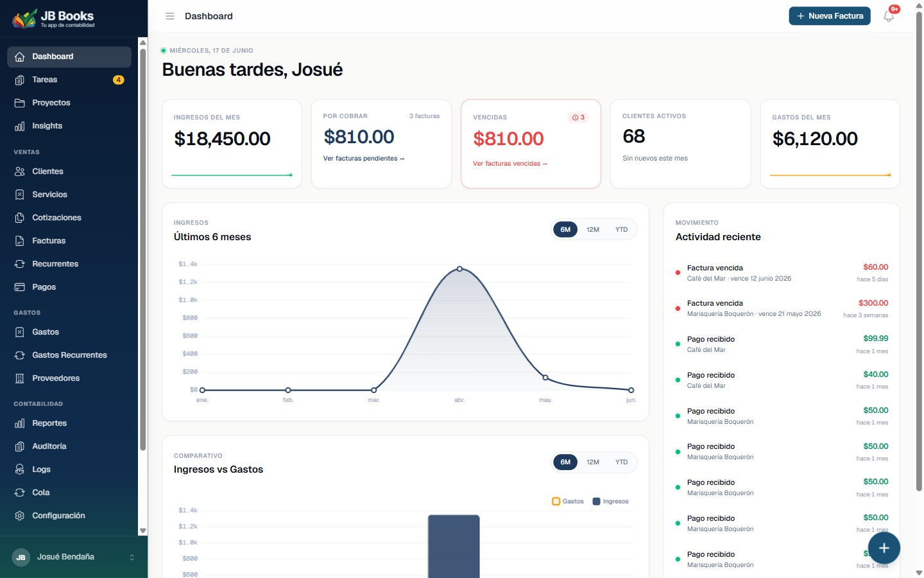Switch Ingresos chart to 12M range

pyautogui.click(x=593, y=229)
